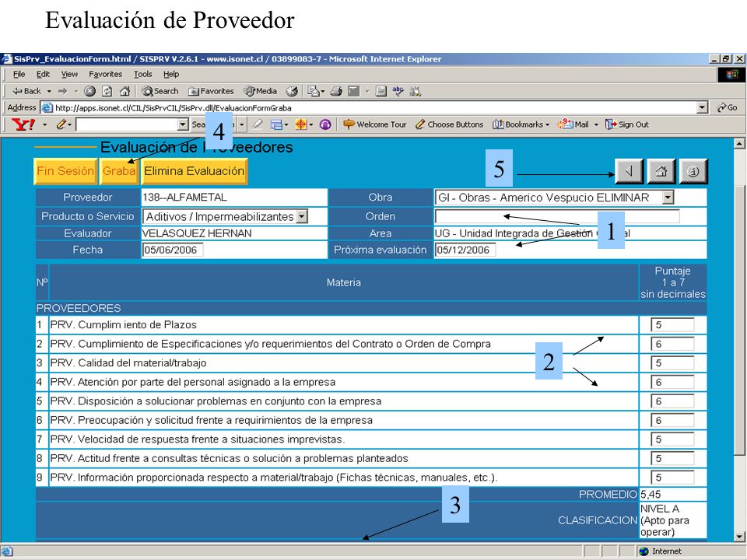The width and height of the screenshot is (747, 560).
Task: Click the Go button next to address bar
Action: [728, 107]
